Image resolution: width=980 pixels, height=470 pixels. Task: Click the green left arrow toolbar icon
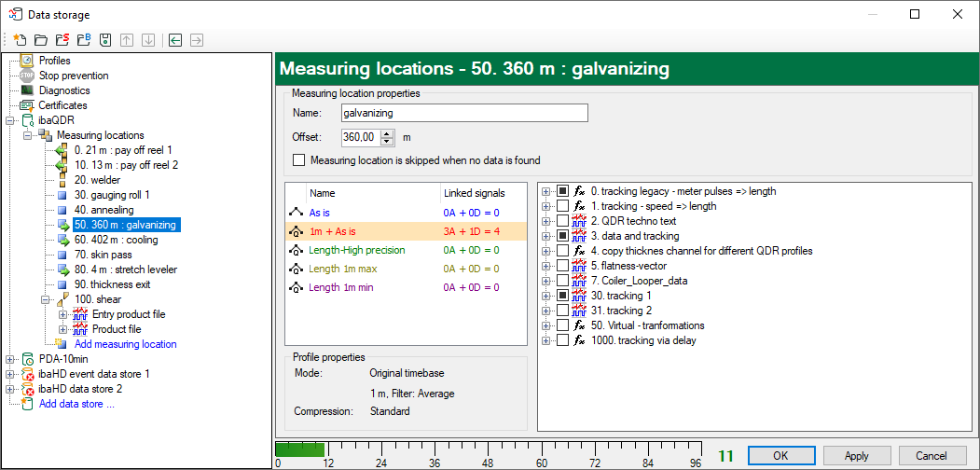pyautogui.click(x=175, y=41)
